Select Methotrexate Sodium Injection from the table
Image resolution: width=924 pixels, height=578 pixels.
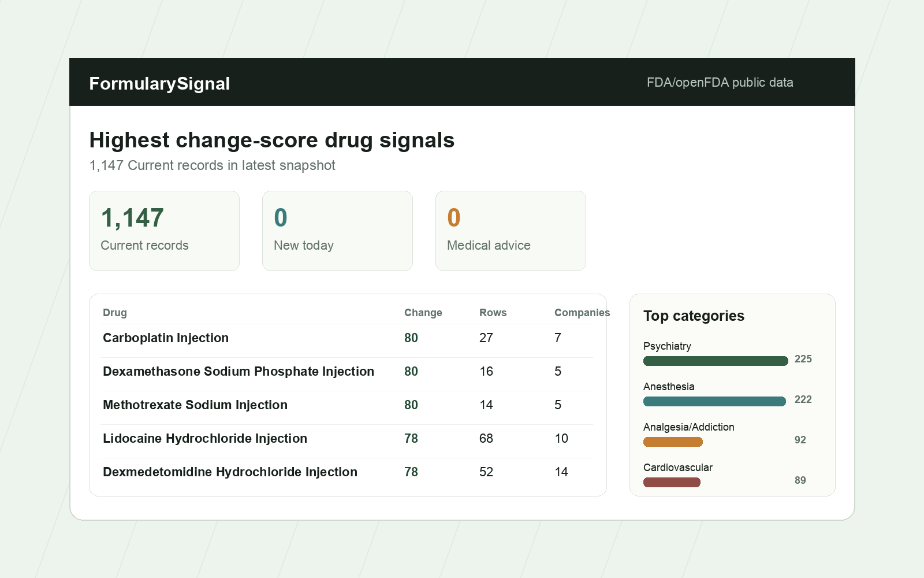195,405
